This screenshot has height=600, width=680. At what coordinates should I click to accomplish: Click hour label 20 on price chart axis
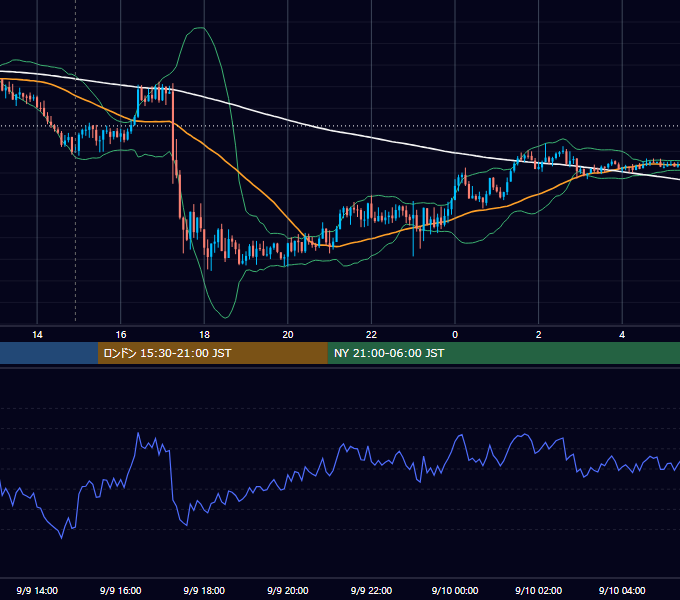288,334
